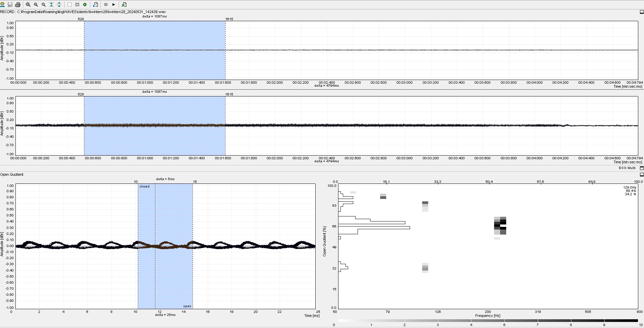This screenshot has width=644, height=328.
Task: Maximize the top waveform panel
Action: coord(642,12)
